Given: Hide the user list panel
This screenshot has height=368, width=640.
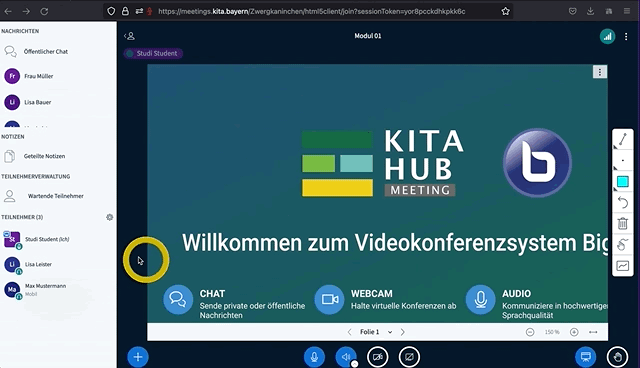Looking at the screenshot, I should coord(129,36).
